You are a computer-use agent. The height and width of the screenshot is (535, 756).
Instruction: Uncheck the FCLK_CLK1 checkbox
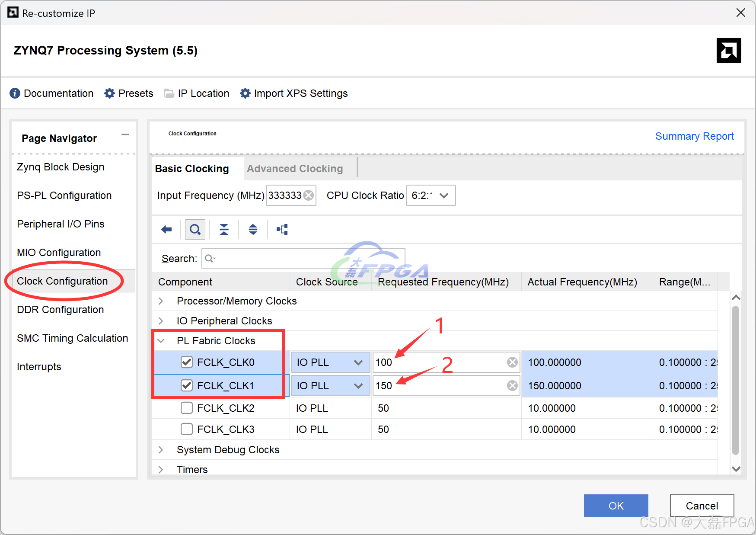pyautogui.click(x=187, y=386)
